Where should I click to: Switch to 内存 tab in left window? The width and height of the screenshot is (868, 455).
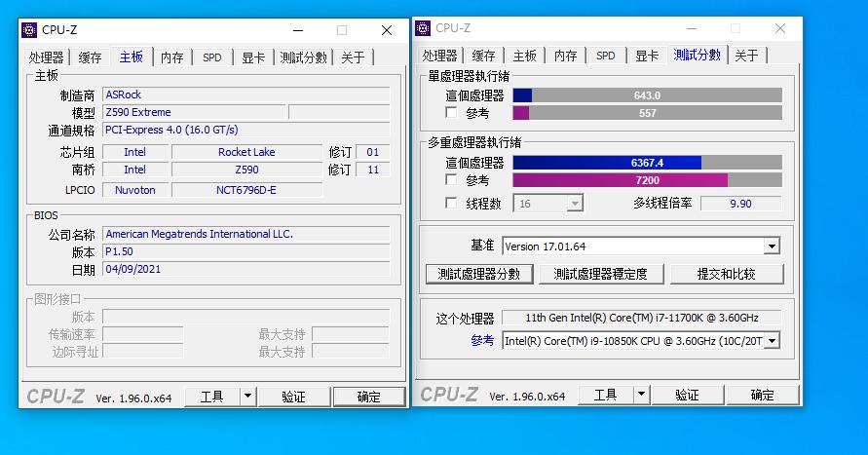coord(172,57)
